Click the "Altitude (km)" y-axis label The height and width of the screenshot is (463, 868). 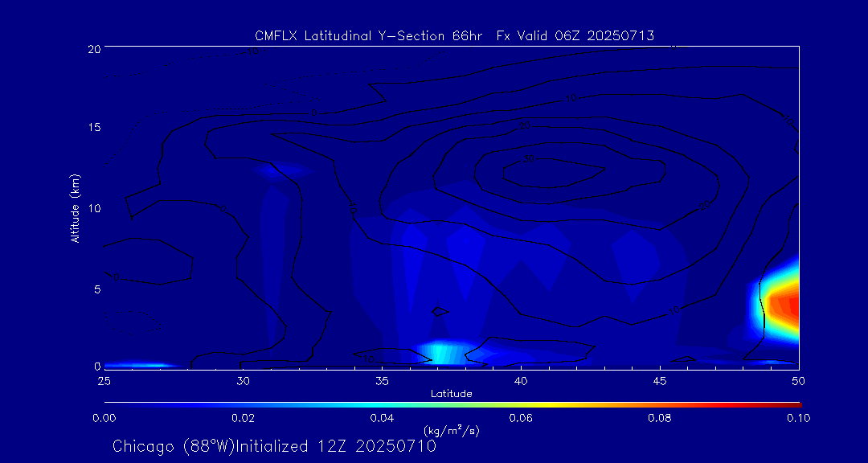[x=74, y=207]
